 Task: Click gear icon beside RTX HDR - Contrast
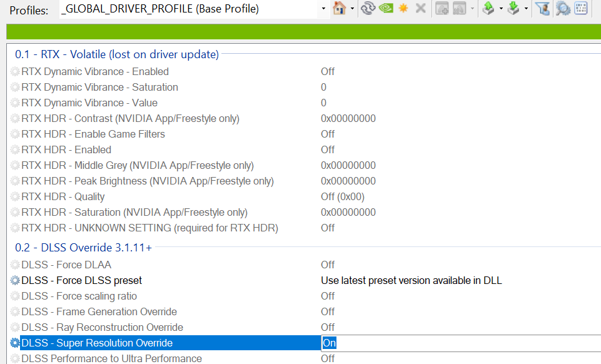(15, 119)
